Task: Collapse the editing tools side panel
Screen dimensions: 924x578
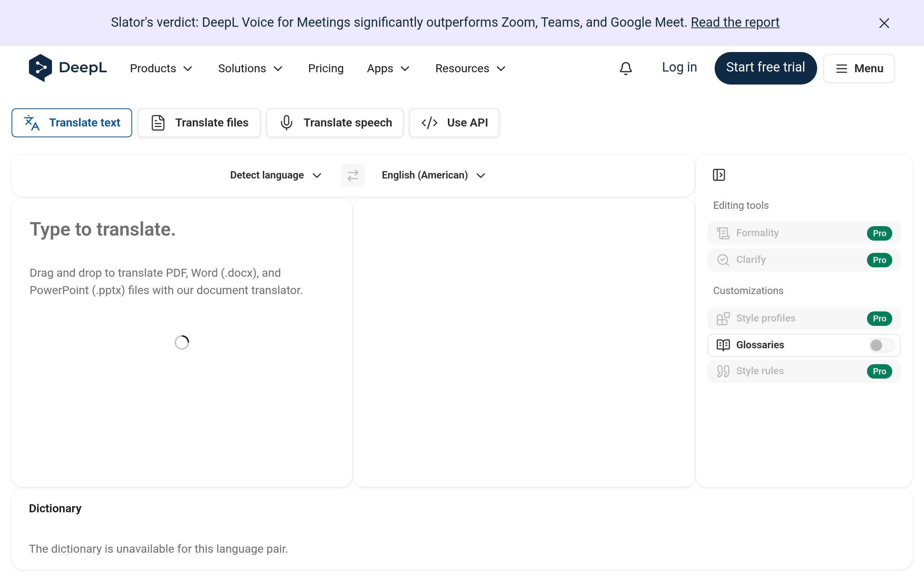Action: click(719, 175)
